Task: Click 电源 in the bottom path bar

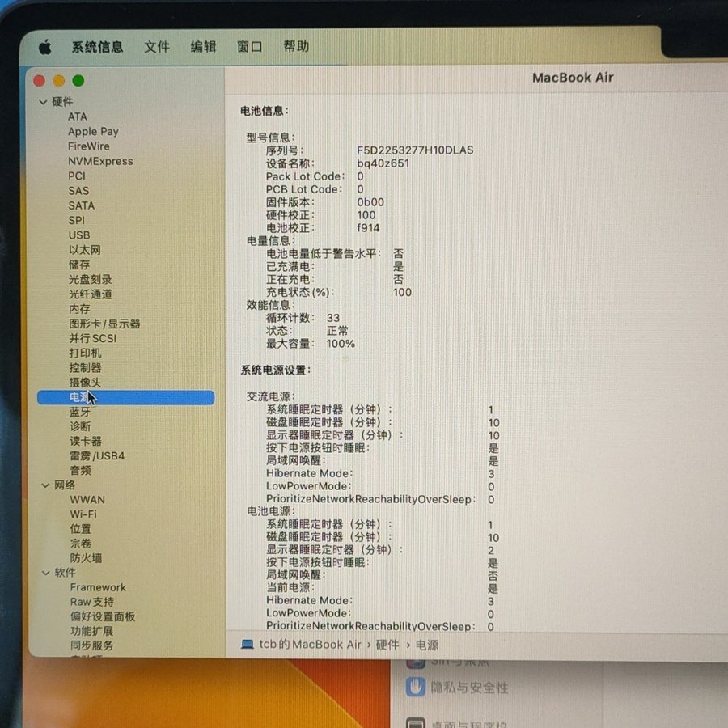Action: (426, 645)
